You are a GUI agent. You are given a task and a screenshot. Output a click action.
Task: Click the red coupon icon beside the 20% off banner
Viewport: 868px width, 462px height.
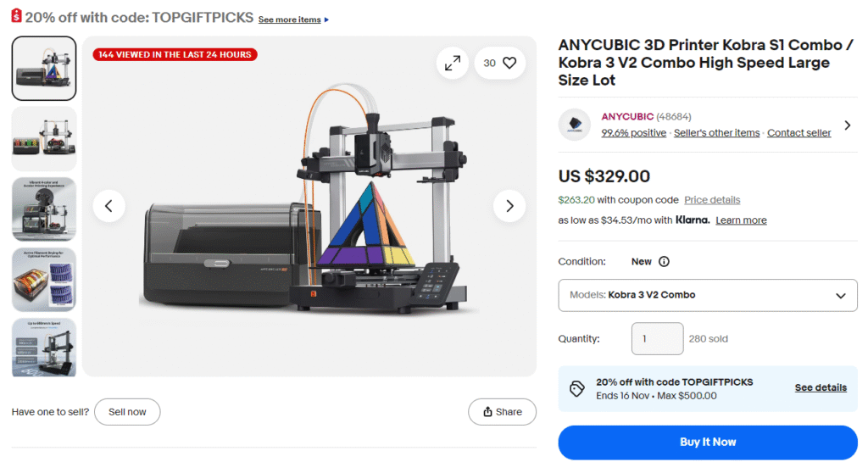click(x=17, y=16)
